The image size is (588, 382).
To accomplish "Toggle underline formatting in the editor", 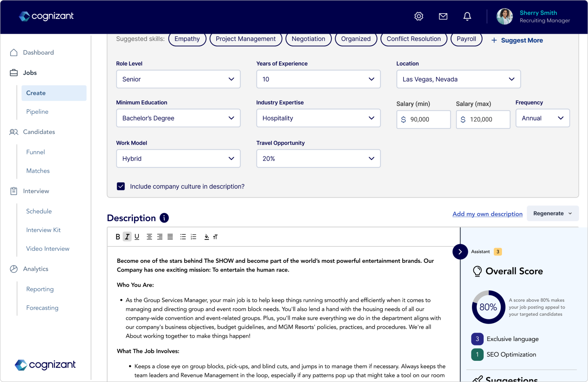I will point(137,237).
